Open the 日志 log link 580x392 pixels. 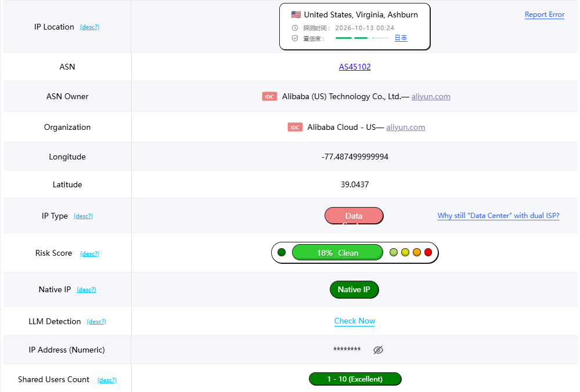click(401, 38)
